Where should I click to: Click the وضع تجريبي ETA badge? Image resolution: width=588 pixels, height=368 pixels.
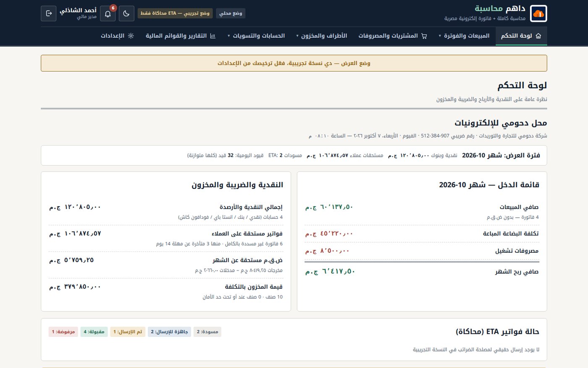pos(175,13)
